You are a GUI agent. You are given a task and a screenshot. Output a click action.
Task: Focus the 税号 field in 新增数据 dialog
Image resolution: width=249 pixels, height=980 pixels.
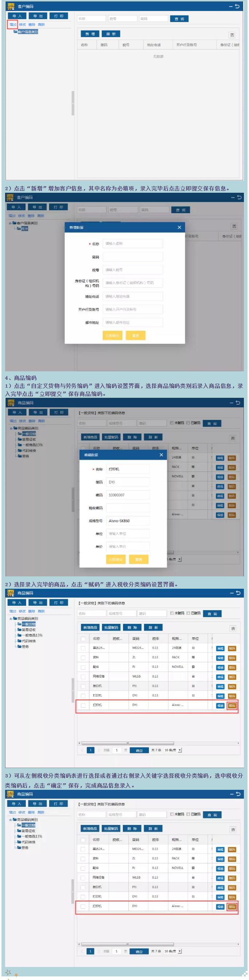pos(133,270)
